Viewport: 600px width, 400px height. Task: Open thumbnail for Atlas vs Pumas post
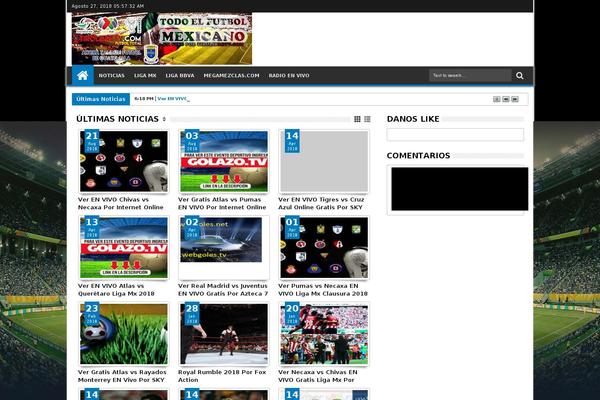[x=224, y=161]
